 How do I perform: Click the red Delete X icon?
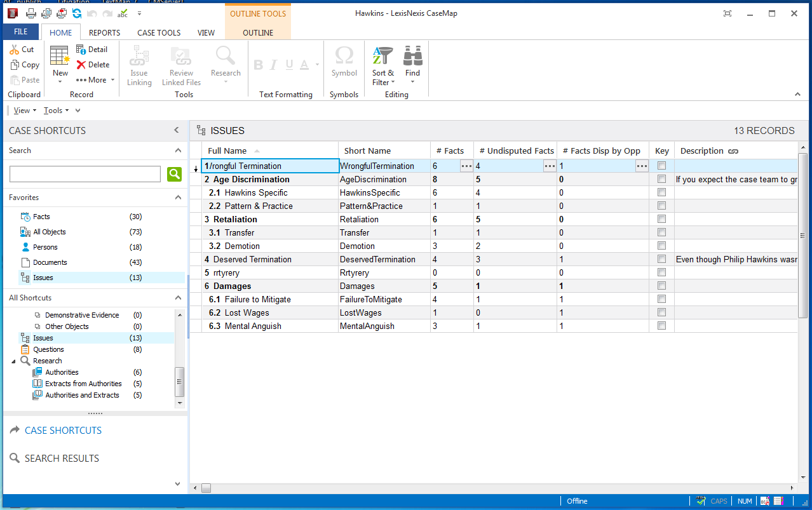click(x=81, y=65)
